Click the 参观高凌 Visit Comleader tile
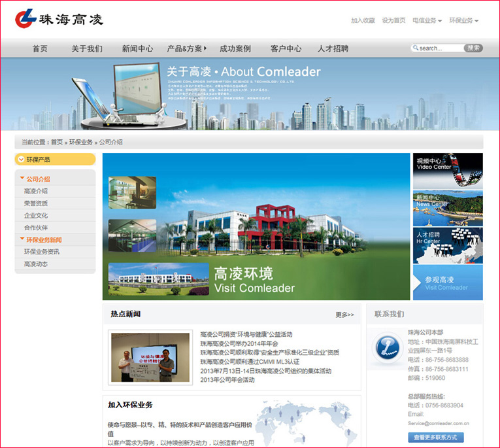This screenshot has width=500, height=448. tap(448, 283)
